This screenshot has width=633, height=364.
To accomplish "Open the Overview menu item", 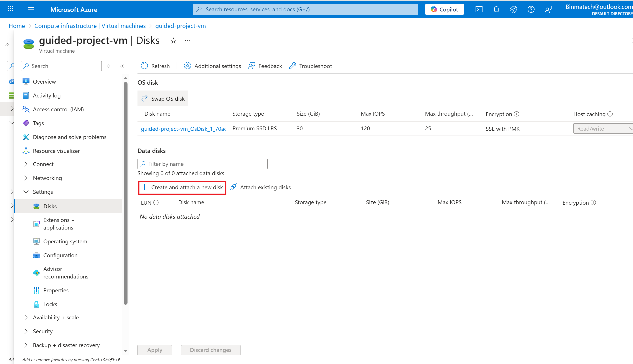I will pos(44,81).
